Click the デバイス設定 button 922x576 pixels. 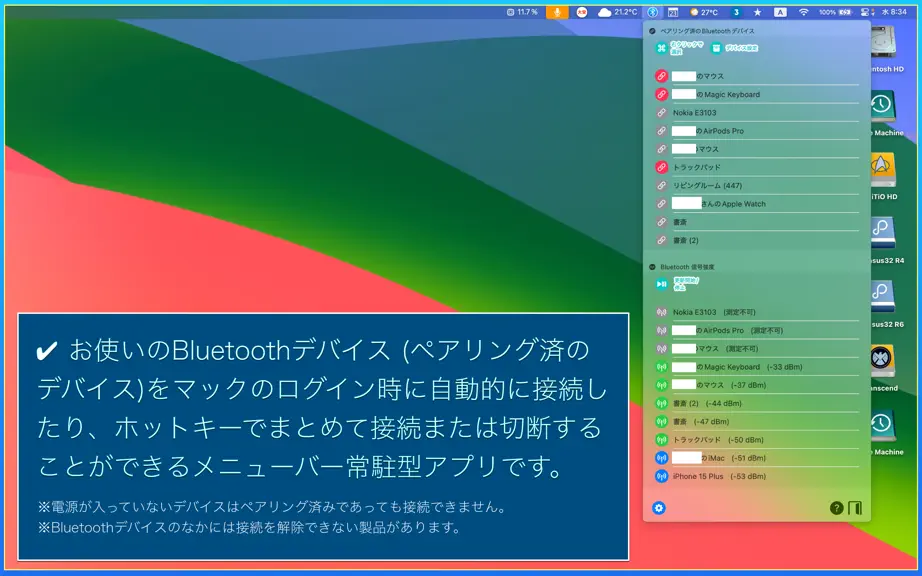(734, 48)
